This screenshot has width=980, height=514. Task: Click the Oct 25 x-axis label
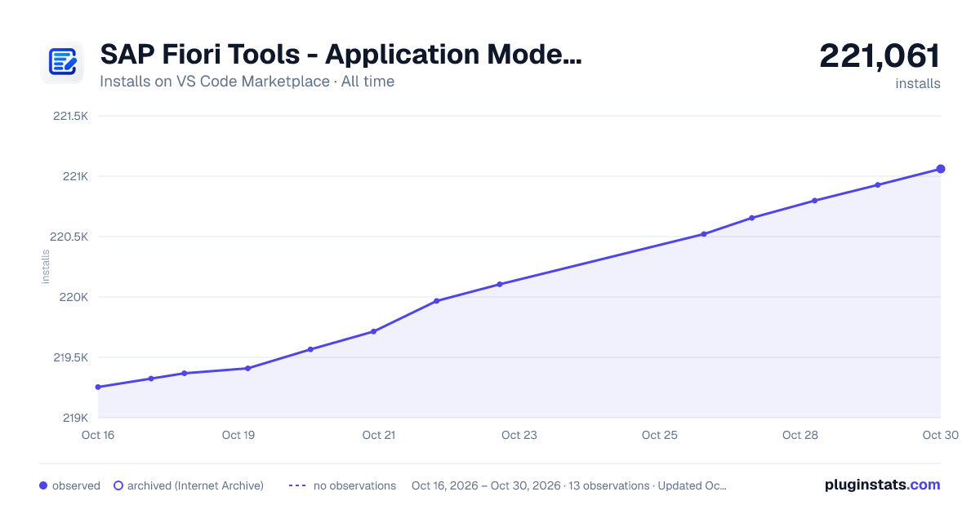[660, 435]
